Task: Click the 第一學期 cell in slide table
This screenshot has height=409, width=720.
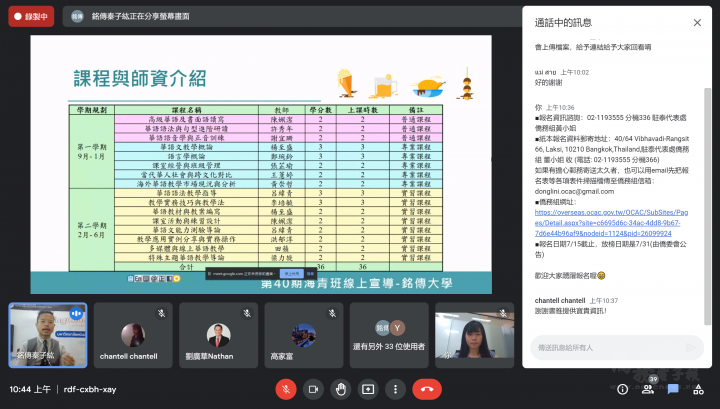Action: point(91,151)
